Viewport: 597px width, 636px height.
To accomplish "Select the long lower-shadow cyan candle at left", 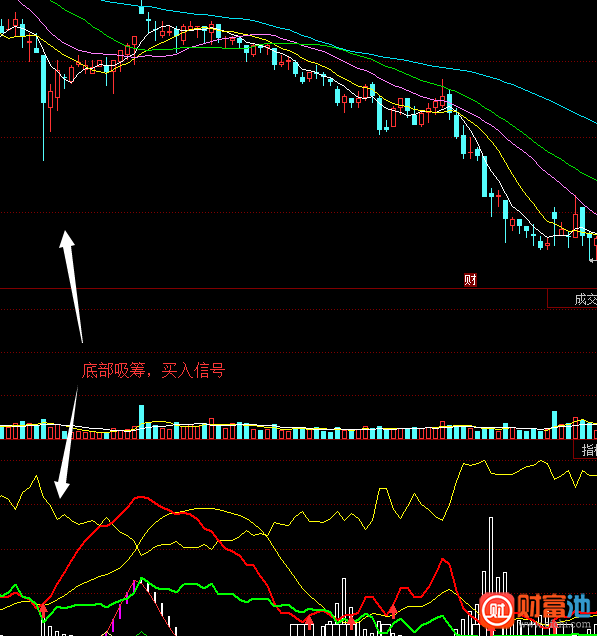I will coord(44,107).
